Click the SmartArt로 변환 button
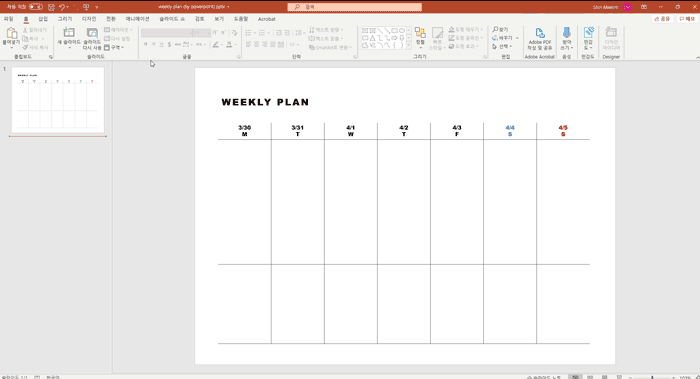The image size is (700, 379). pyautogui.click(x=330, y=47)
